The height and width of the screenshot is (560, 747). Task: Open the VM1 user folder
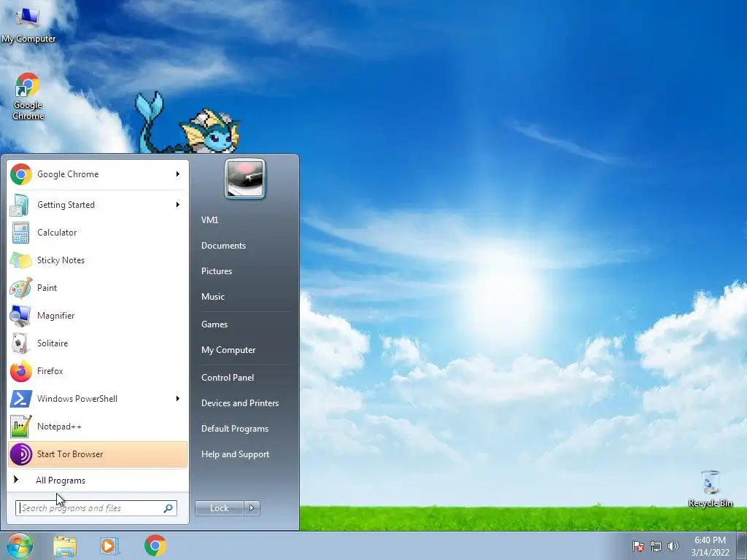coord(209,220)
